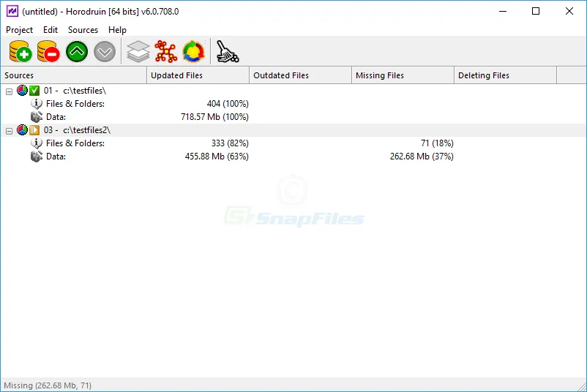The image size is (587, 392).
Task: Close the Horodruin window
Action: coord(569,11)
